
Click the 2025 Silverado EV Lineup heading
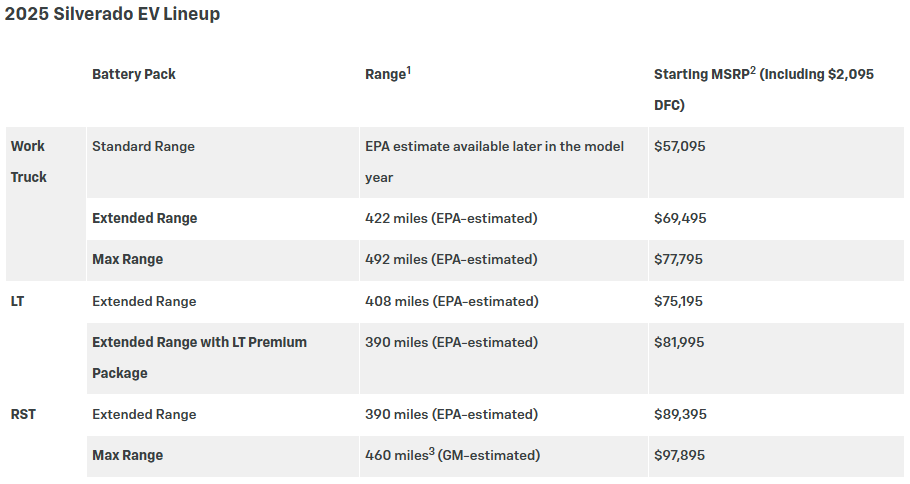click(112, 15)
